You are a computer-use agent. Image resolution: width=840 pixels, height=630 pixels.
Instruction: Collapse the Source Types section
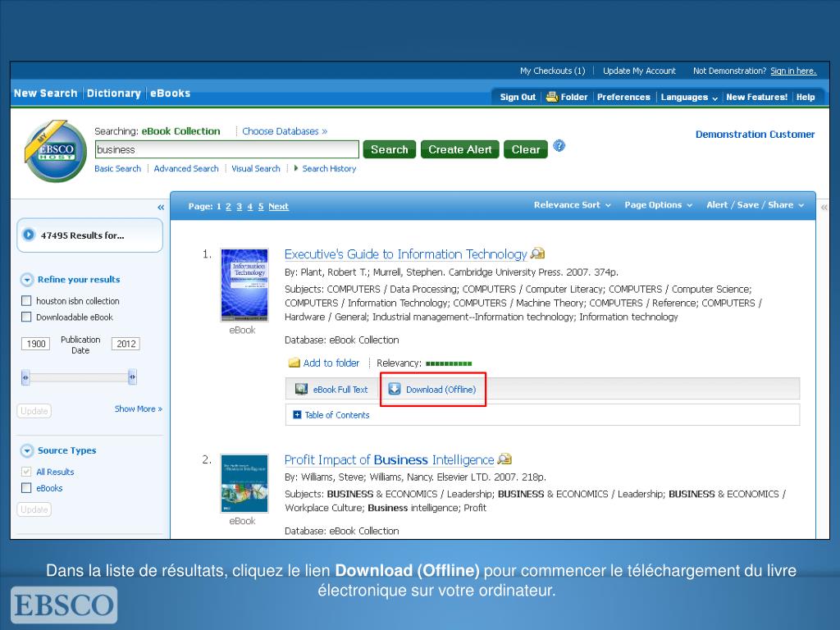click(x=27, y=450)
